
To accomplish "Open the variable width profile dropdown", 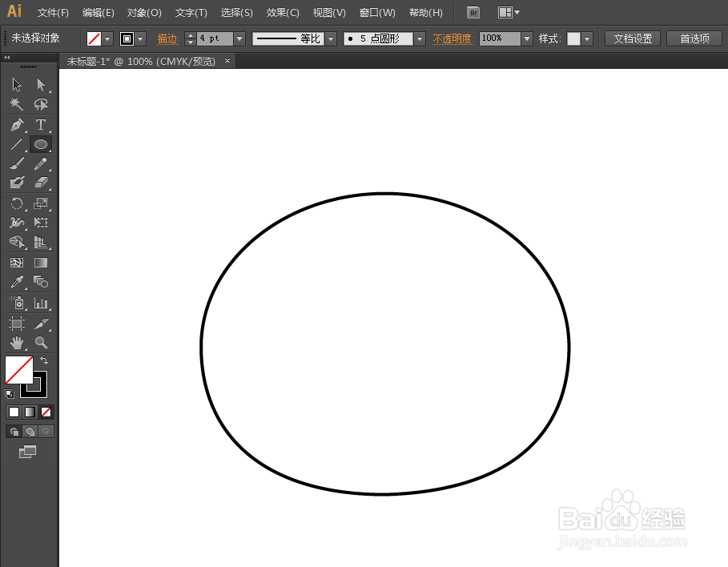I will coord(331,38).
